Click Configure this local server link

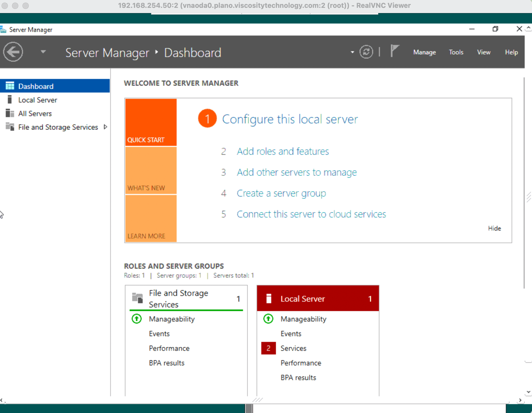tap(290, 119)
